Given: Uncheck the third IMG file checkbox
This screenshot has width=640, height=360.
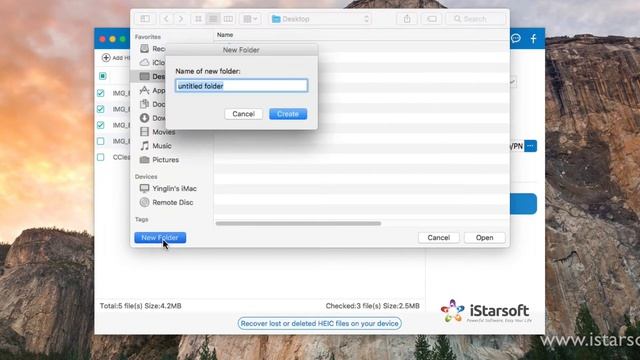Looking at the screenshot, I should (x=101, y=125).
